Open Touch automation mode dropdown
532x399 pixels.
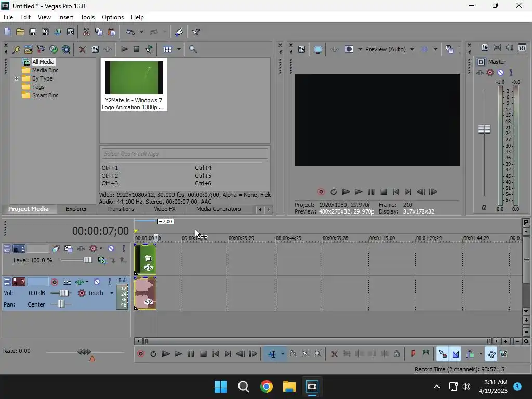112,293
